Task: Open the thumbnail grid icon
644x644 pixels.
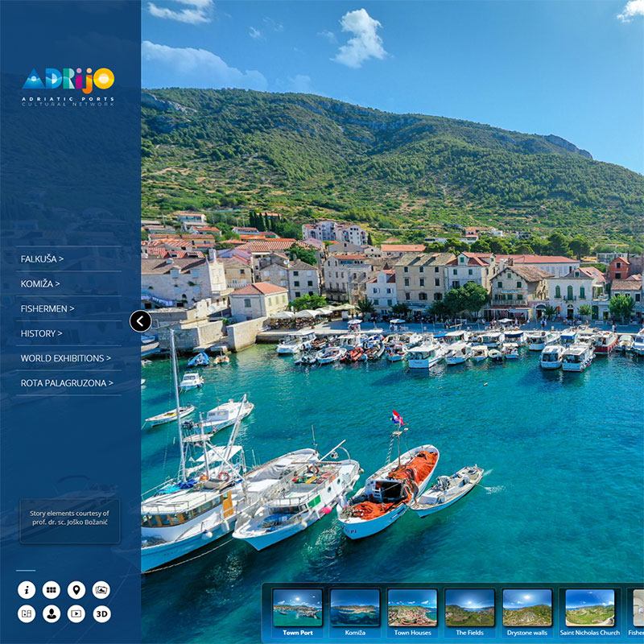Action: point(52,590)
